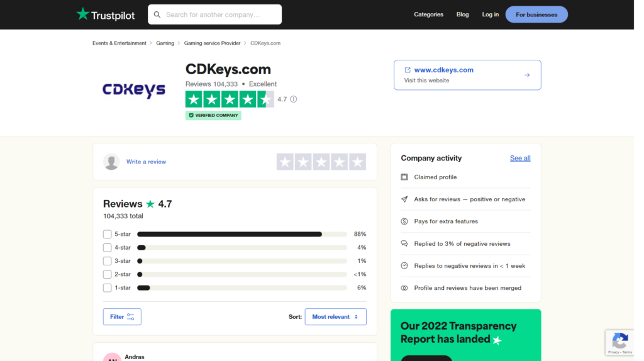This screenshot has width=644, height=361.
Task: Open the Most relevant sort dropdown
Action: point(336,316)
